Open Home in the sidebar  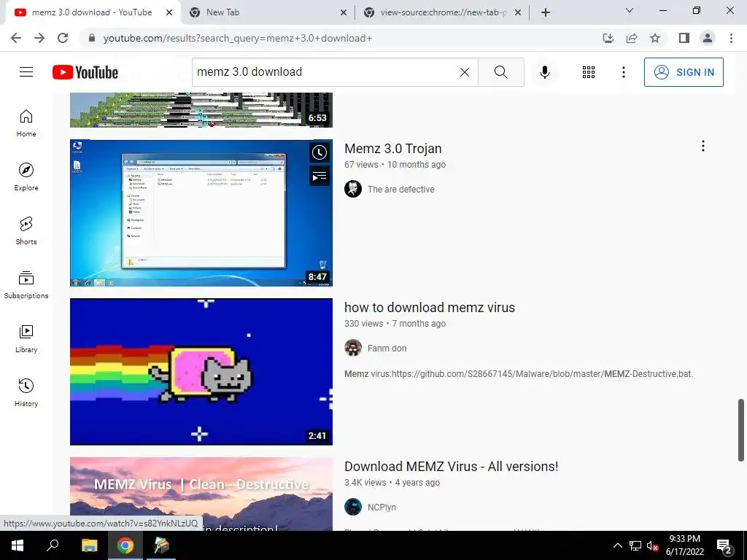[x=26, y=122]
